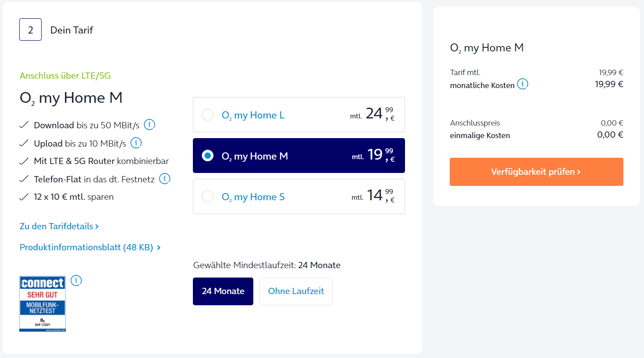Viewport: 644px width, 358px height.
Task: Open monatliche Kosten info icon
Action: (523, 84)
